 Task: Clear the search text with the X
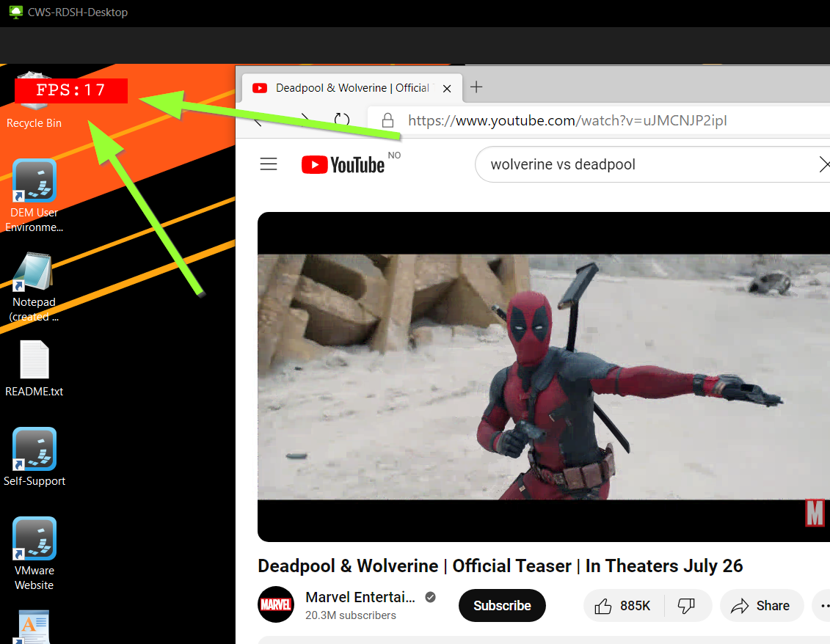[823, 165]
